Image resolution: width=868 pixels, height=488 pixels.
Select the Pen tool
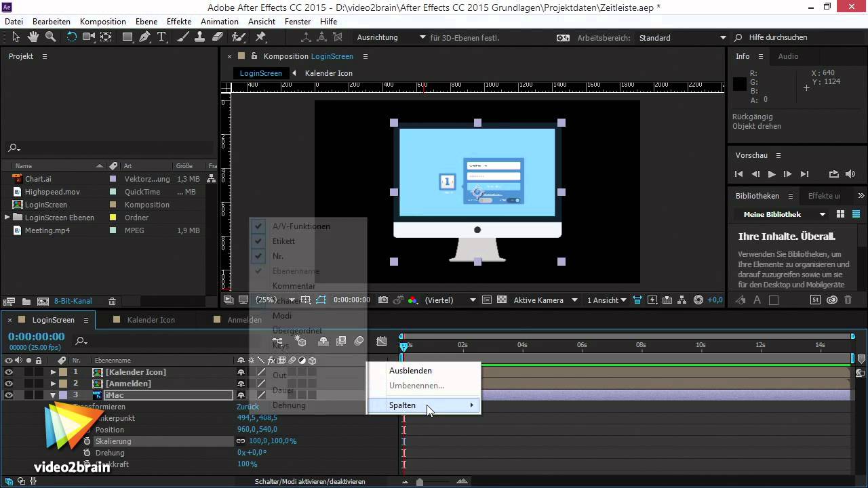point(145,37)
